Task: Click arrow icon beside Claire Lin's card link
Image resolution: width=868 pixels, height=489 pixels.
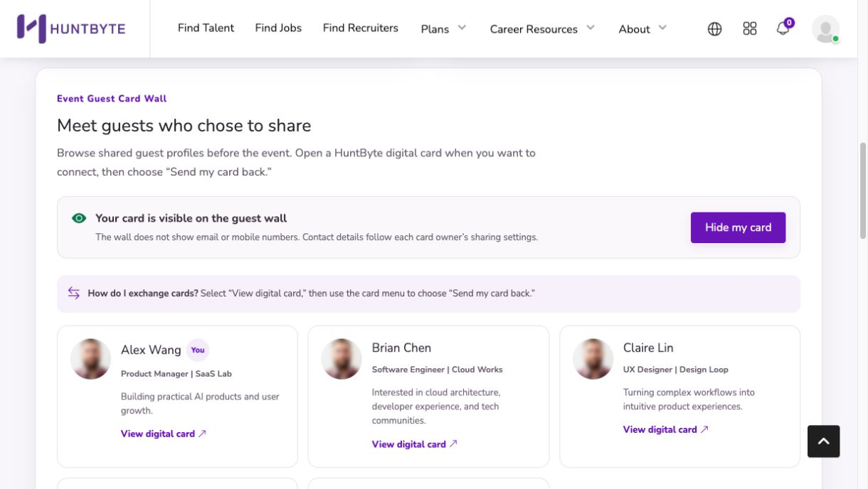Action: tap(704, 429)
